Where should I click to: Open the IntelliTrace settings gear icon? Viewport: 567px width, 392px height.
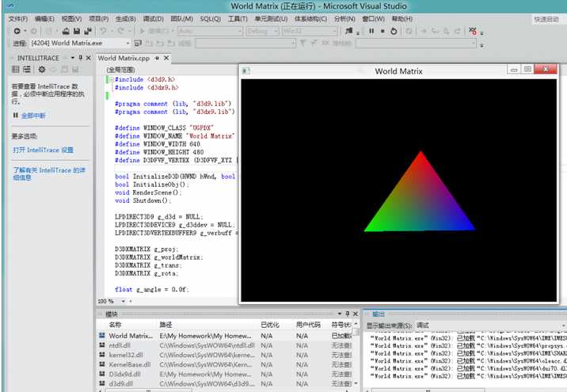(42, 70)
